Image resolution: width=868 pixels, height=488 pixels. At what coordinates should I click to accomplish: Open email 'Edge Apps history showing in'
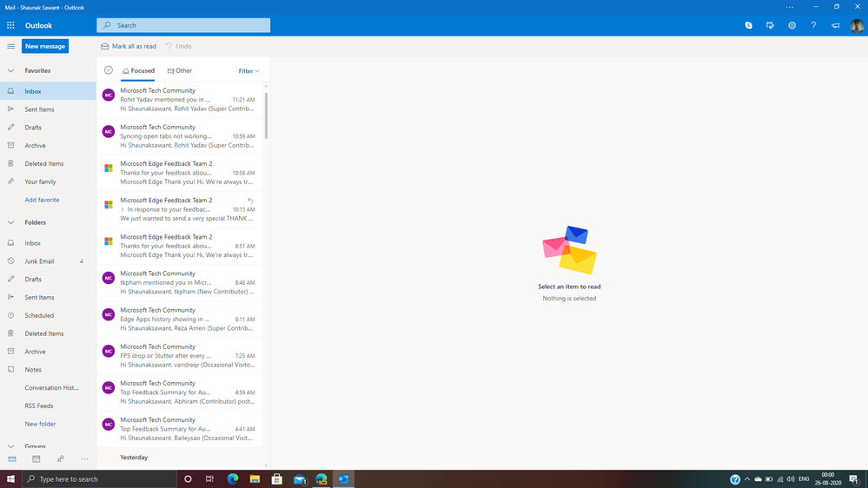point(179,320)
